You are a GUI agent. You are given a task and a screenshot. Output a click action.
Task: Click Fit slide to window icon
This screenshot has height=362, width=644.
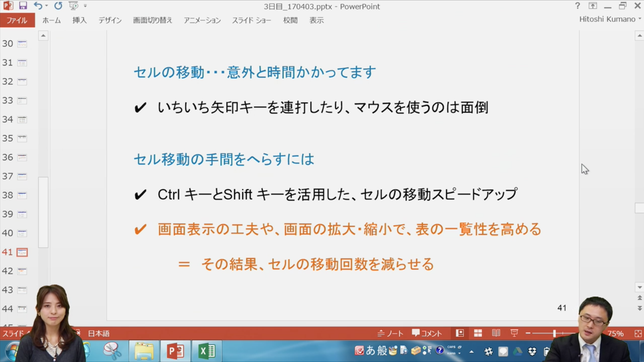[638, 334]
